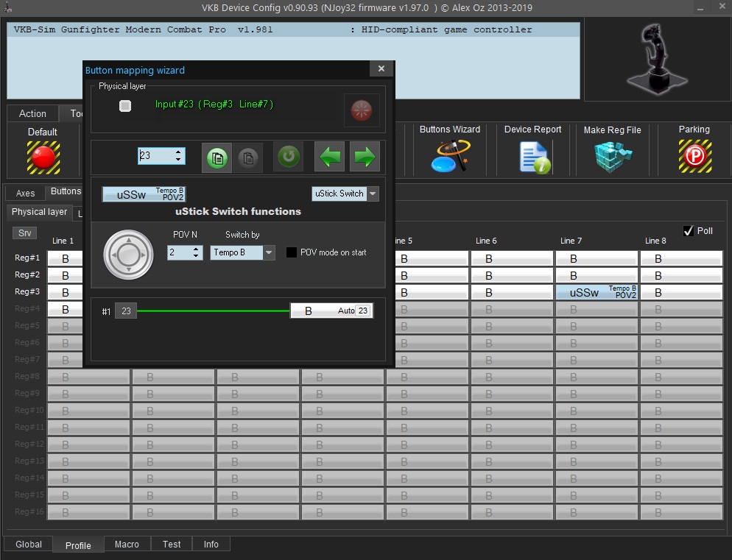Click the green reset arrow in wizard

tap(289, 157)
